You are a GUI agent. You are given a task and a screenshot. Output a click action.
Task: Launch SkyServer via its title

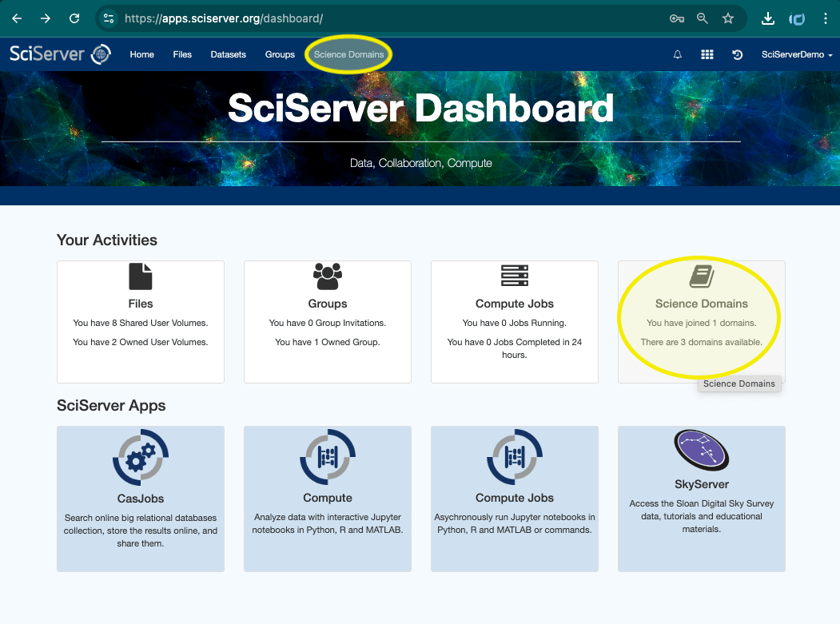701,484
